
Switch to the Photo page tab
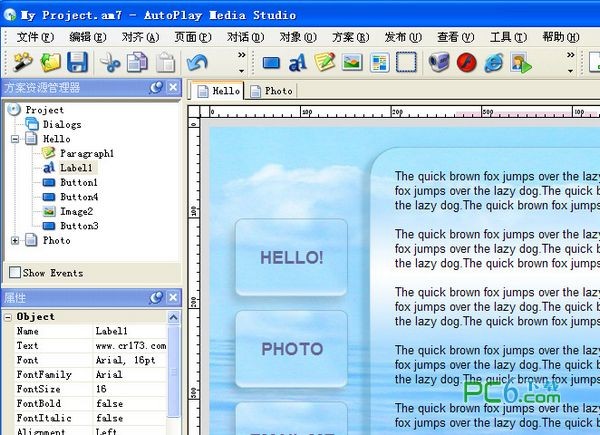pos(271,91)
